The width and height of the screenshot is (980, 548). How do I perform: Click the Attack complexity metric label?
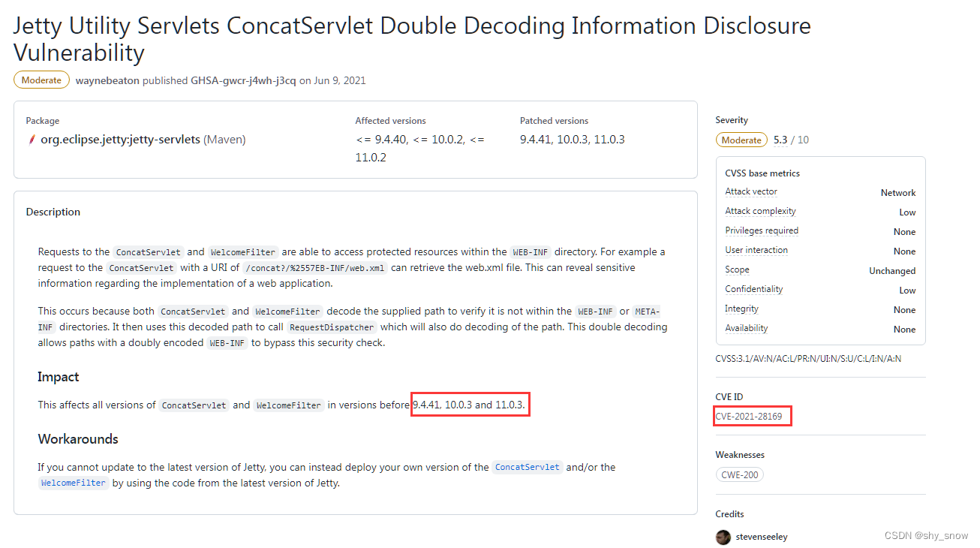pos(760,212)
